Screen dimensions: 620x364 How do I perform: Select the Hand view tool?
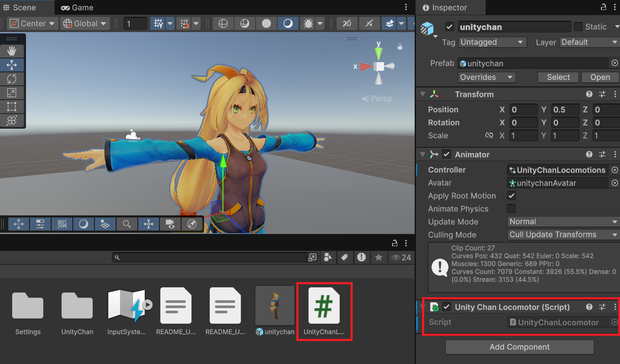pyautogui.click(x=12, y=51)
